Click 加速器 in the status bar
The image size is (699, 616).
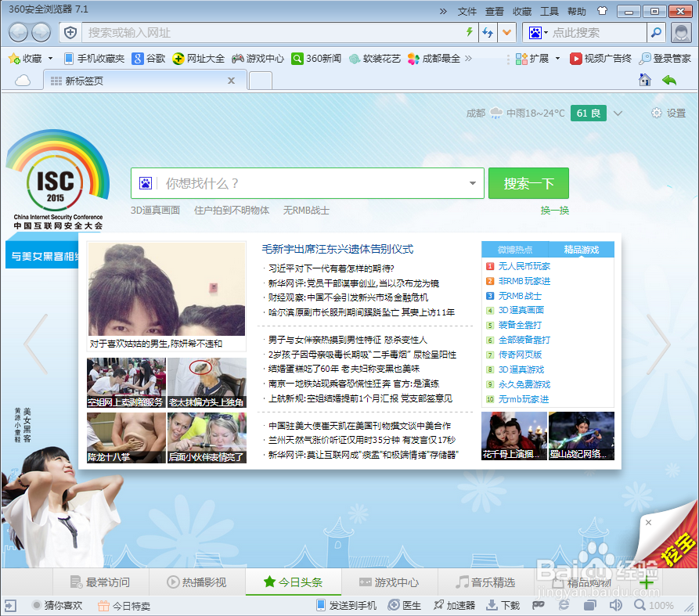click(454, 605)
